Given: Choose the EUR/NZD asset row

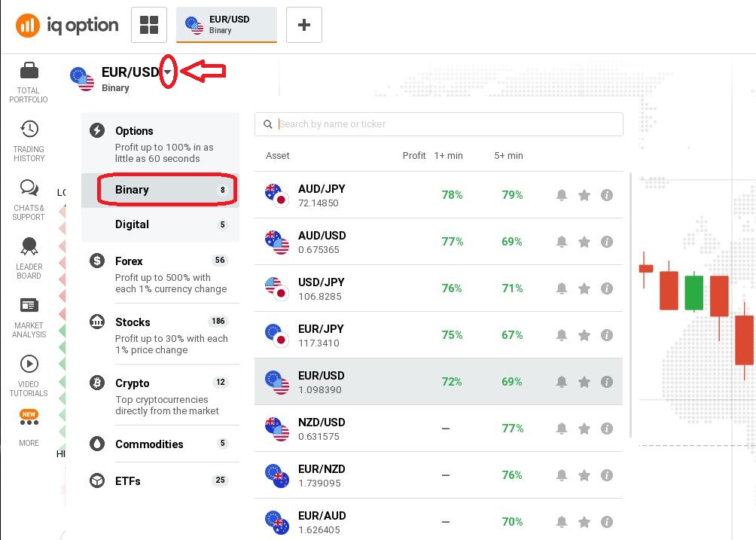Looking at the screenshot, I should pyautogui.click(x=439, y=475).
